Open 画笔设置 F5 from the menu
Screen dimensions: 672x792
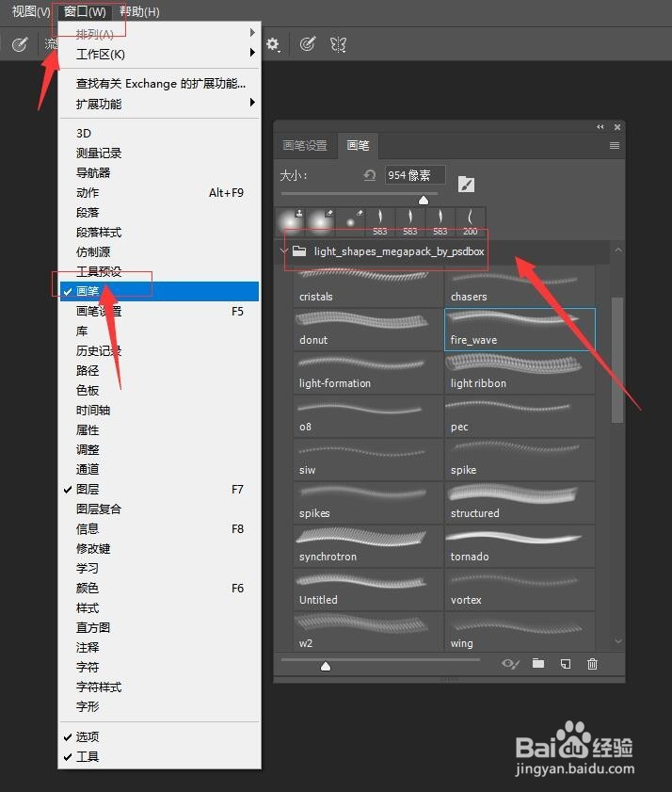click(x=159, y=311)
